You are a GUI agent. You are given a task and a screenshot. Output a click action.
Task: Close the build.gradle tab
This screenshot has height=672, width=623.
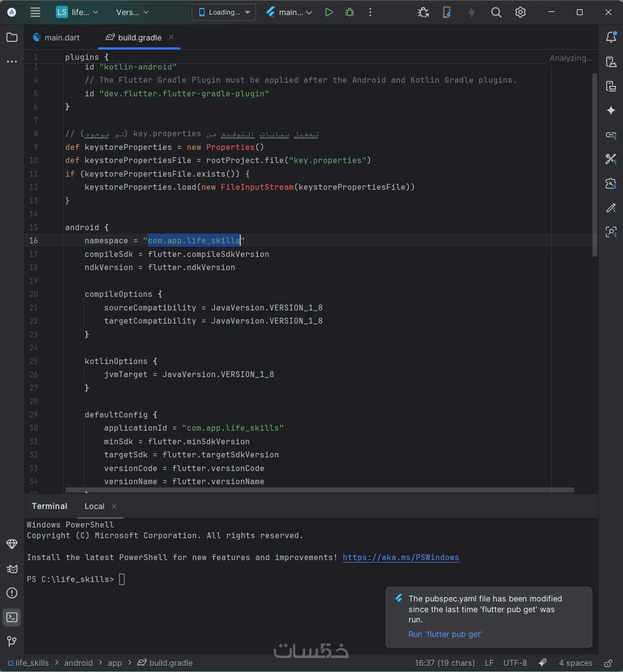point(171,37)
